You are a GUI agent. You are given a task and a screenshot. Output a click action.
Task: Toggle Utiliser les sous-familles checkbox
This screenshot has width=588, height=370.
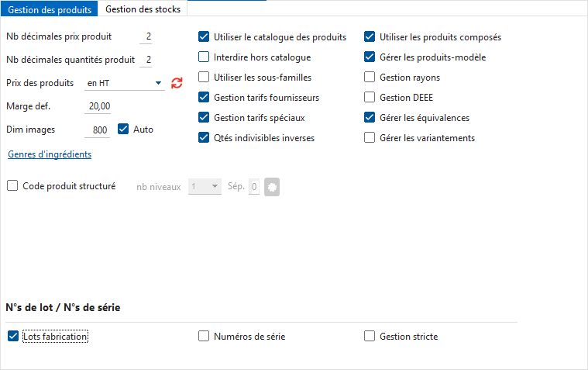point(204,78)
